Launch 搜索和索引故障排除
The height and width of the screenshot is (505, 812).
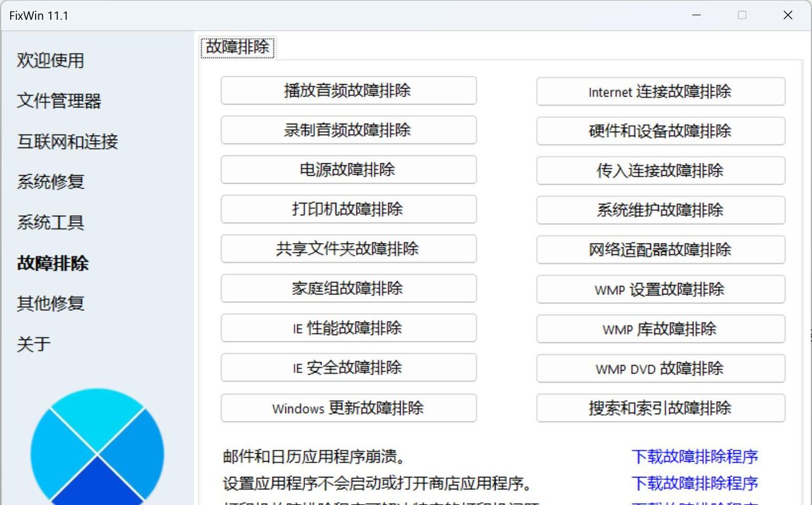tap(660, 408)
